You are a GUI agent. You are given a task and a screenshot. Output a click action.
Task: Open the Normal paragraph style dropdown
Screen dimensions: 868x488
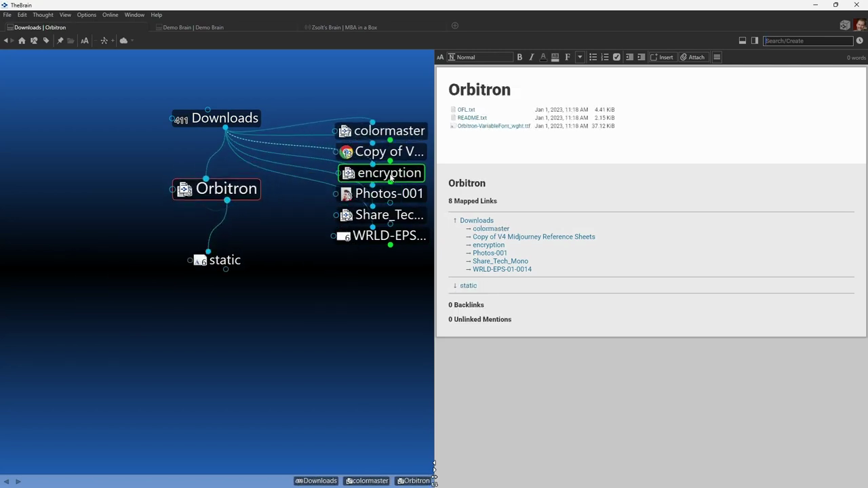coord(480,58)
